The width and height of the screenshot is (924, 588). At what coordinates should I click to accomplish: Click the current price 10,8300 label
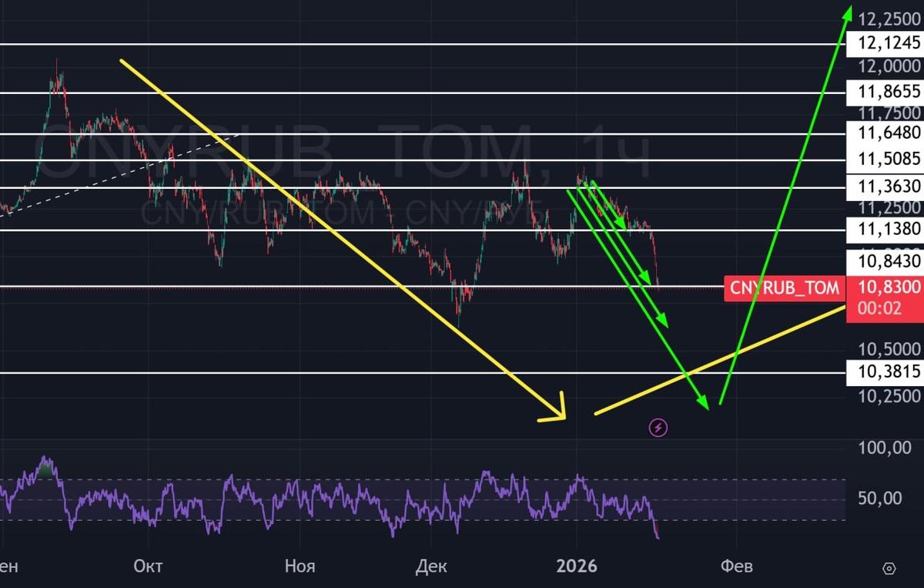(x=889, y=288)
